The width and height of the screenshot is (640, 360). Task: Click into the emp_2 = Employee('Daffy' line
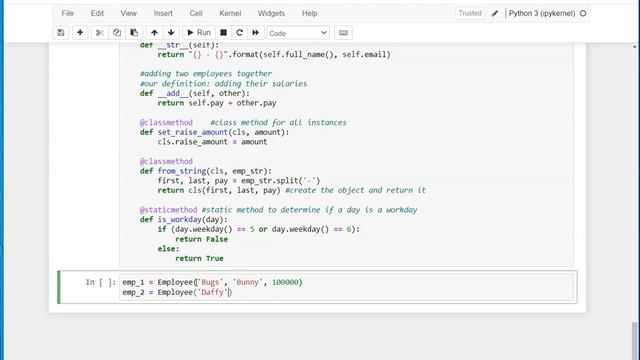click(177, 292)
